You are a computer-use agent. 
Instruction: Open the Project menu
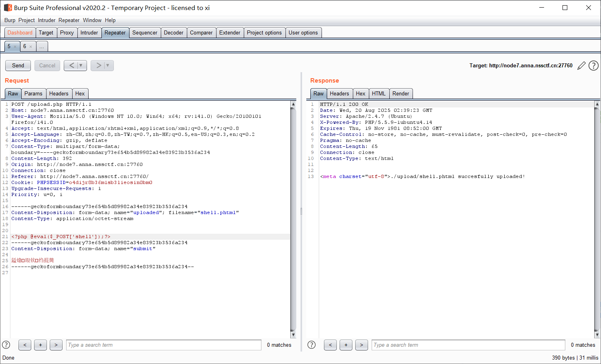(x=26, y=20)
